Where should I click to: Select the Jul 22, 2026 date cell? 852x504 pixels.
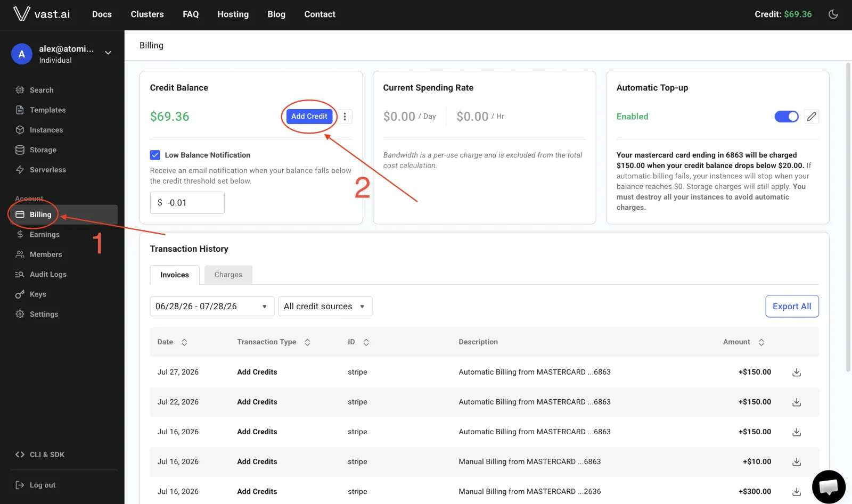point(178,402)
